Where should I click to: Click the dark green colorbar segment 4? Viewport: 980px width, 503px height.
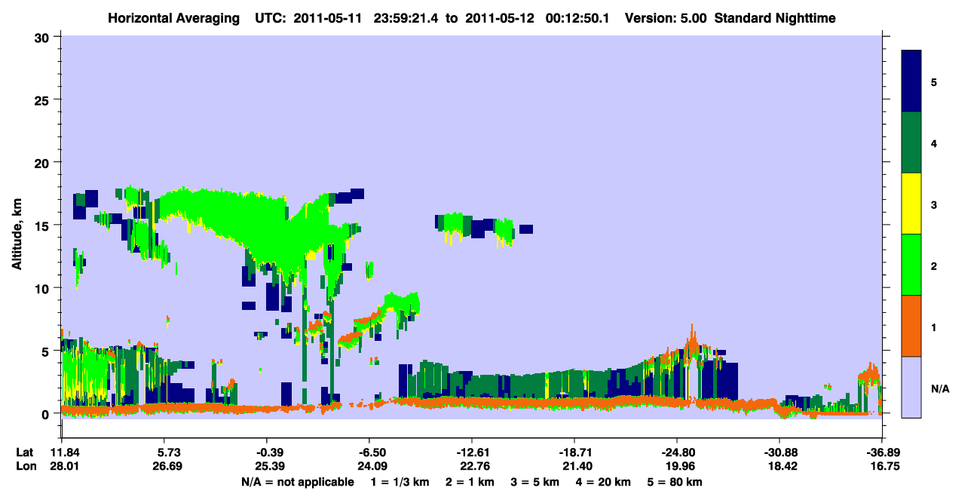tap(912, 143)
